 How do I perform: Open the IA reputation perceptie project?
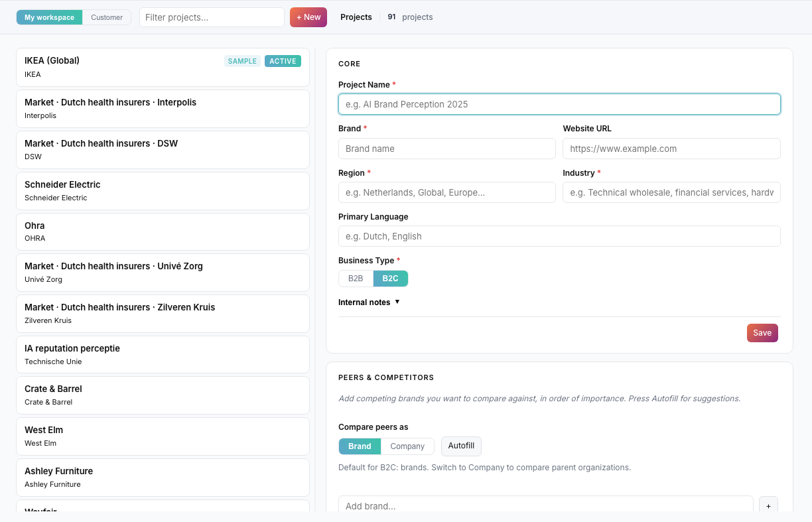[163, 355]
